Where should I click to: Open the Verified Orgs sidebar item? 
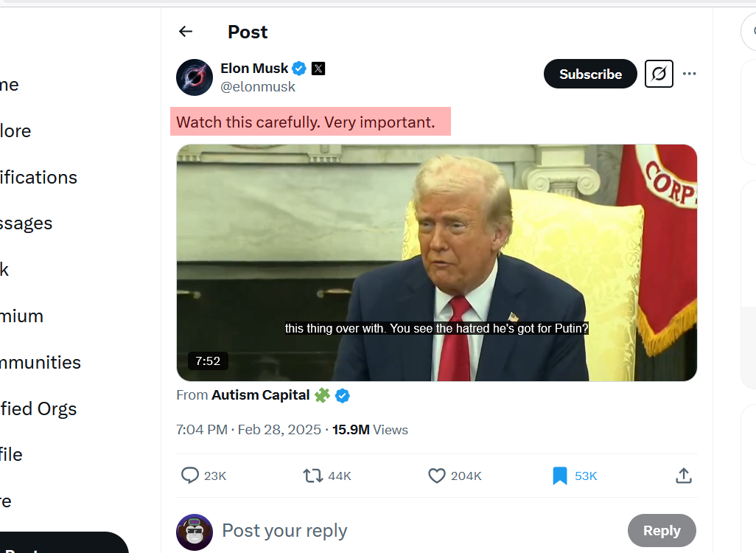click(38, 408)
